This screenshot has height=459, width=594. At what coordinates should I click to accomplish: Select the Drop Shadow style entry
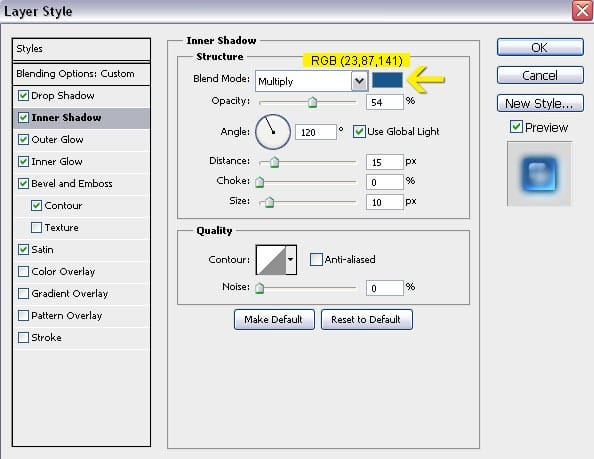(63, 95)
